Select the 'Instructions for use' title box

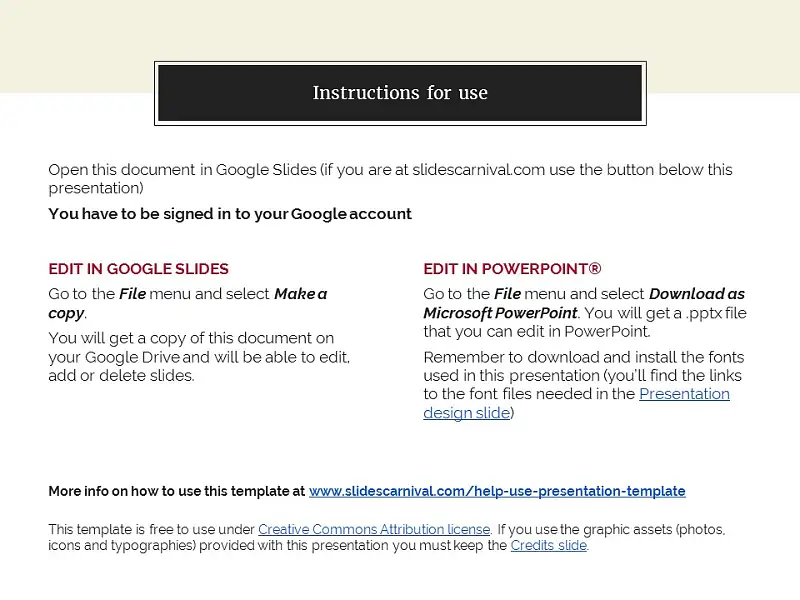pos(400,93)
